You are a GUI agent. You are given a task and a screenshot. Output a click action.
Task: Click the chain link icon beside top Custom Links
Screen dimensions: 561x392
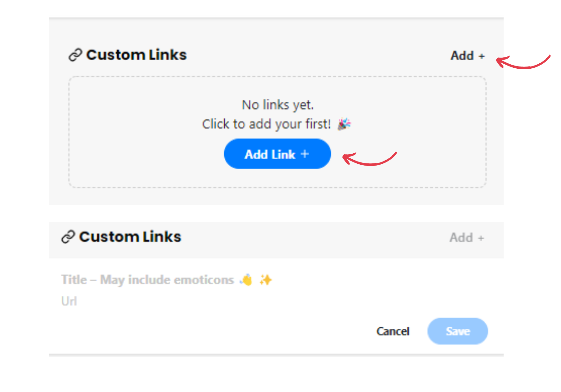[x=75, y=55]
